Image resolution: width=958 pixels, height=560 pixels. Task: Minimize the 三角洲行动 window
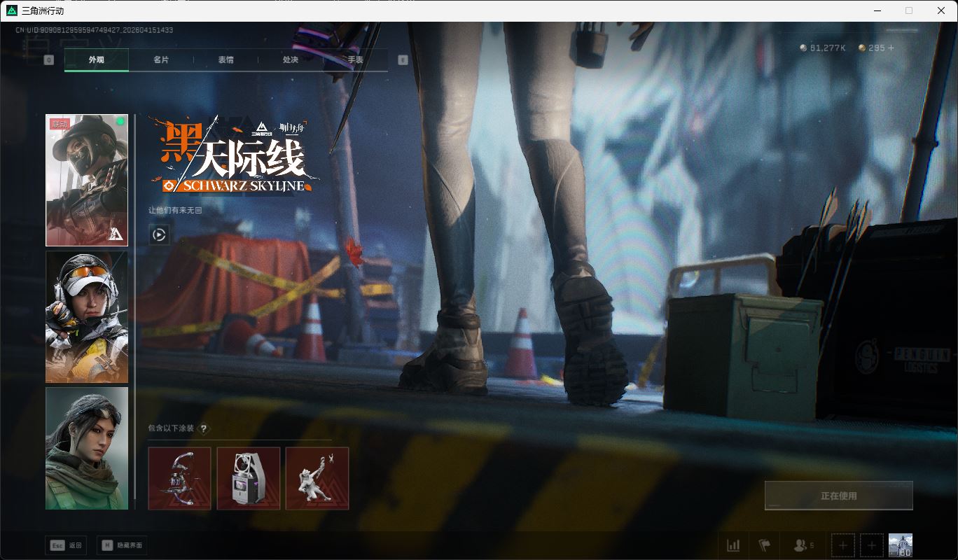click(x=877, y=10)
